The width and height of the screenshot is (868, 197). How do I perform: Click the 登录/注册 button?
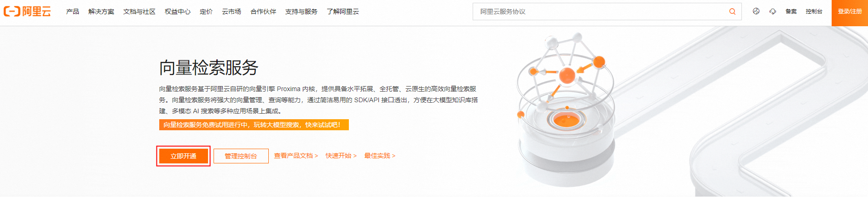point(850,12)
